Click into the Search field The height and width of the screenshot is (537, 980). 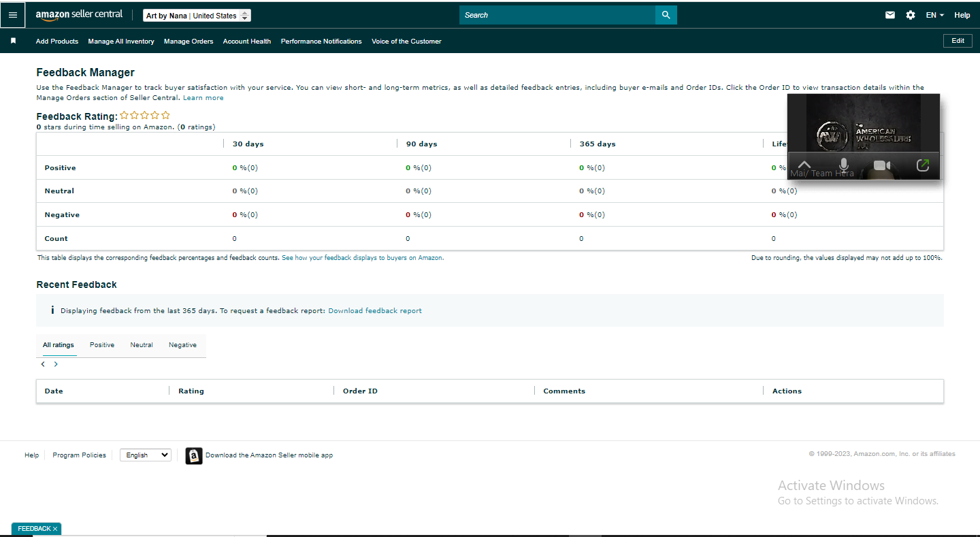[557, 15]
